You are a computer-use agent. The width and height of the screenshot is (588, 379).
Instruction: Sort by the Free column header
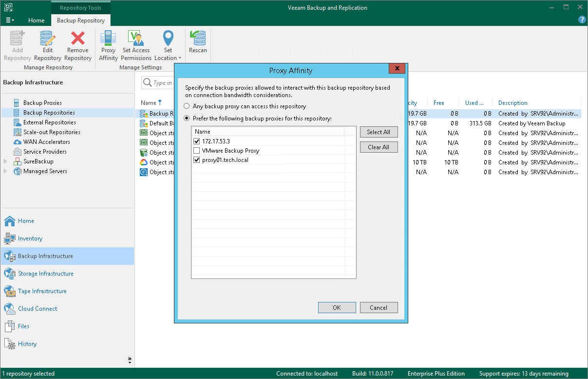coord(439,103)
